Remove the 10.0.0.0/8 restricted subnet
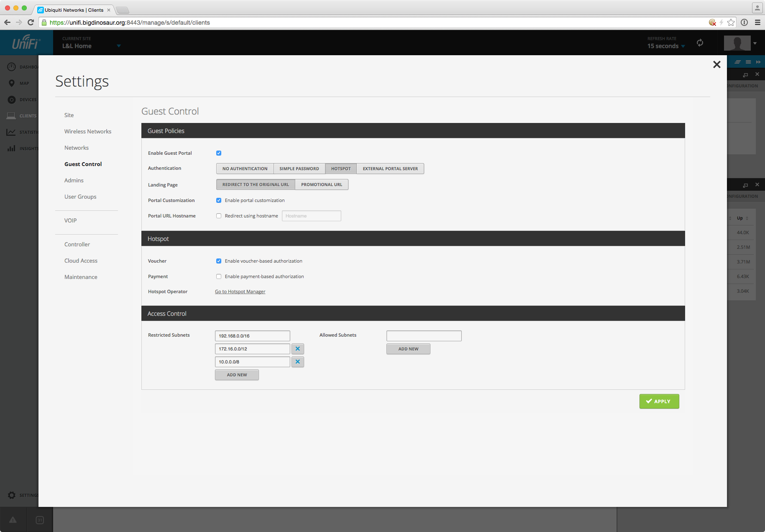Screen dimensions: 765x532 pos(297,362)
